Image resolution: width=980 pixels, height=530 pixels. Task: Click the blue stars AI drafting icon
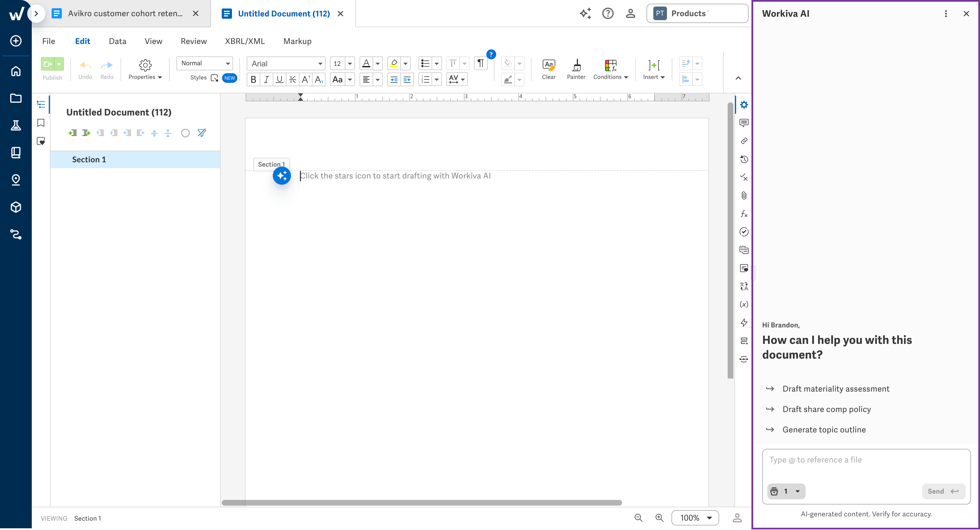click(x=282, y=176)
